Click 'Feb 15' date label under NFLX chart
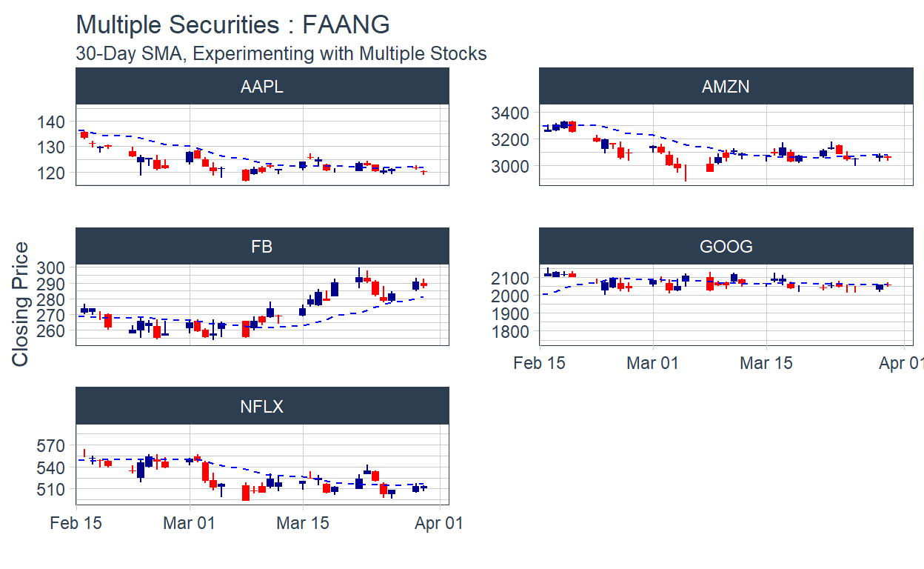 click(76, 523)
